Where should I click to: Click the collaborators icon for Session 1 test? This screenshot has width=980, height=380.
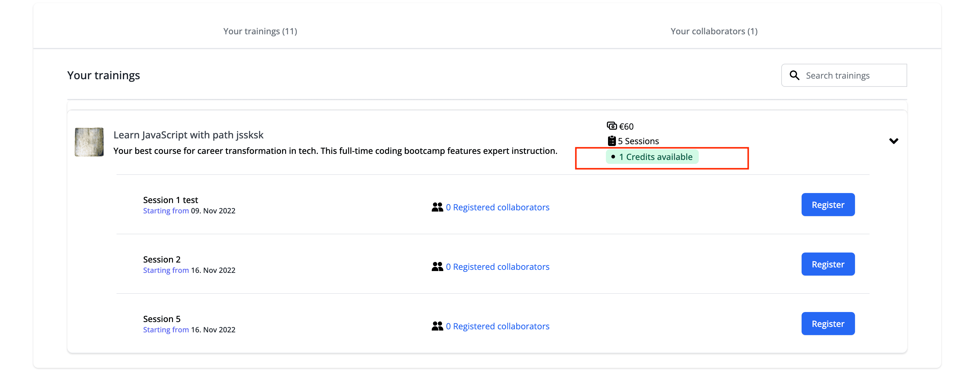click(x=437, y=207)
